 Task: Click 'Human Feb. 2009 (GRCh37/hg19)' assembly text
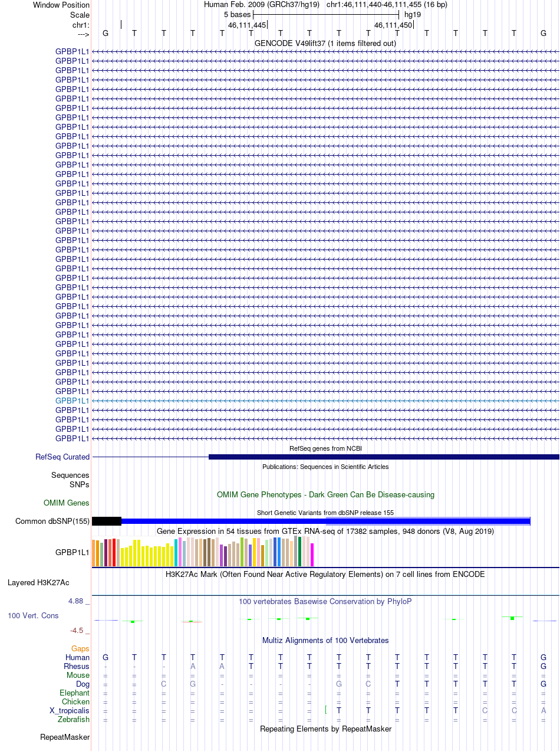[262, 4]
